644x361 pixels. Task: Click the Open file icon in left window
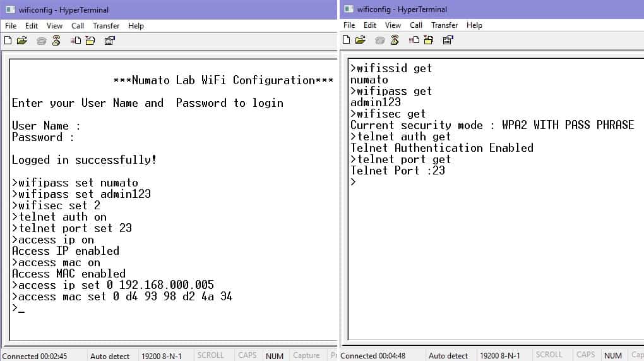[x=22, y=40]
